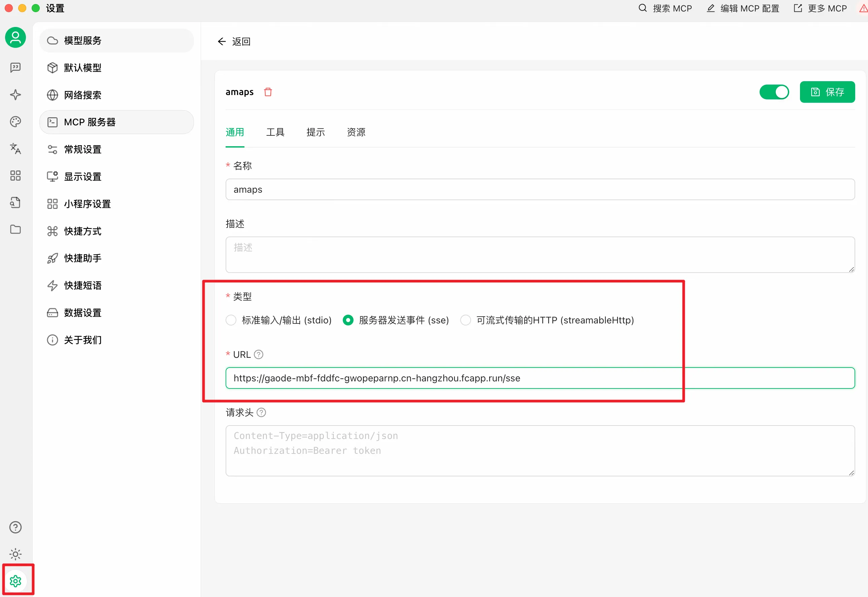This screenshot has height=597, width=868.
Task: Open 搜索 MCP search
Action: 665,8
